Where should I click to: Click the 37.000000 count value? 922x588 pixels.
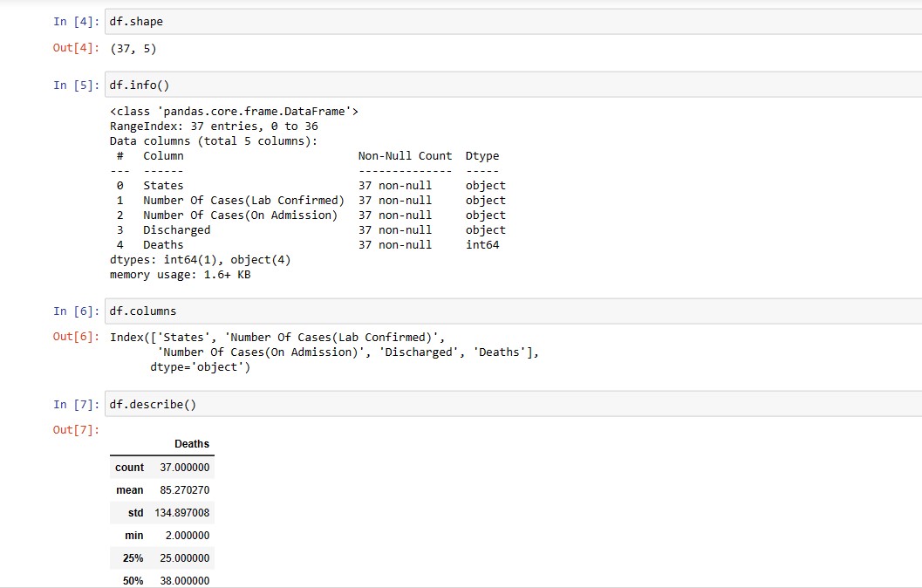click(185, 468)
